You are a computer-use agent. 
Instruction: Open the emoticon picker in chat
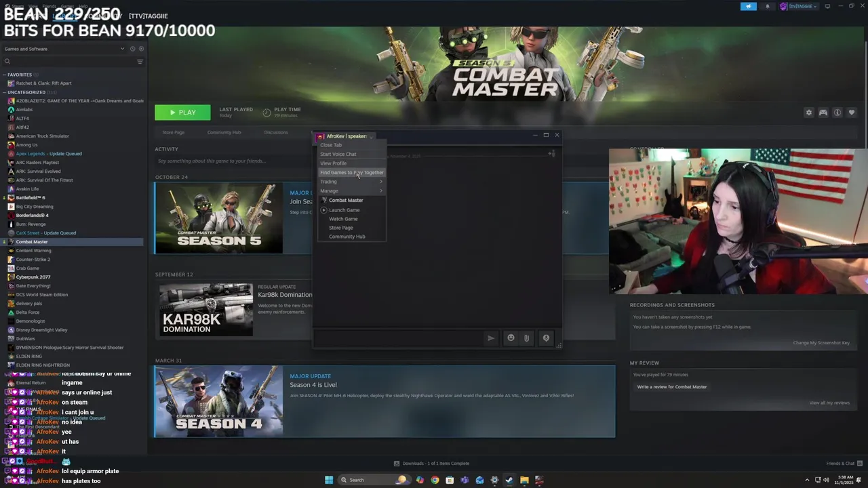511,338
